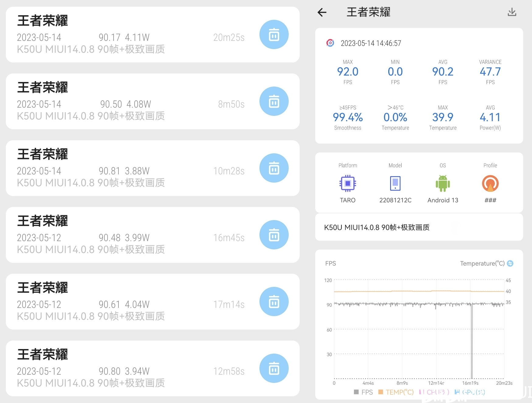Viewport: 532px width, 403px height.
Task: Download the report with the top-right icon
Action: coord(512,12)
